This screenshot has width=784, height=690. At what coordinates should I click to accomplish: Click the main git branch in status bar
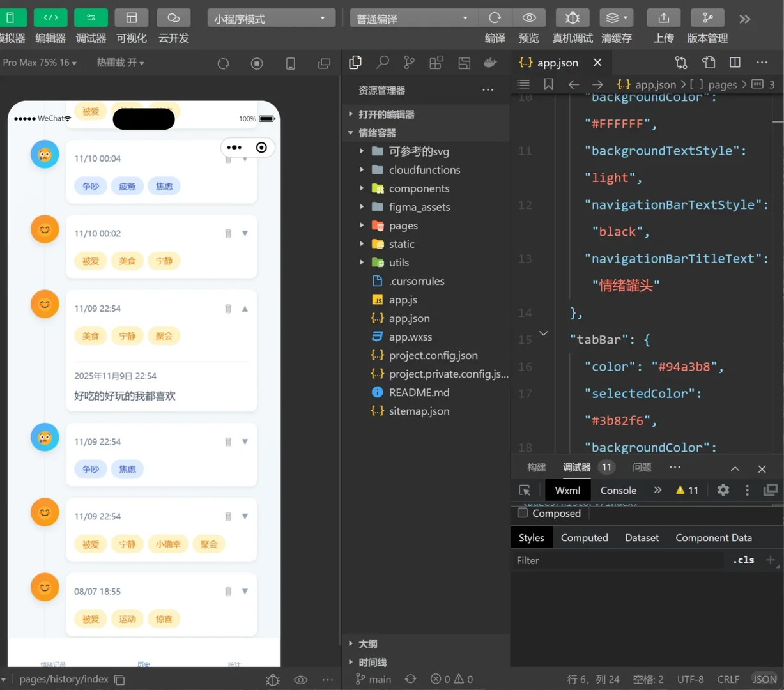coord(373,680)
